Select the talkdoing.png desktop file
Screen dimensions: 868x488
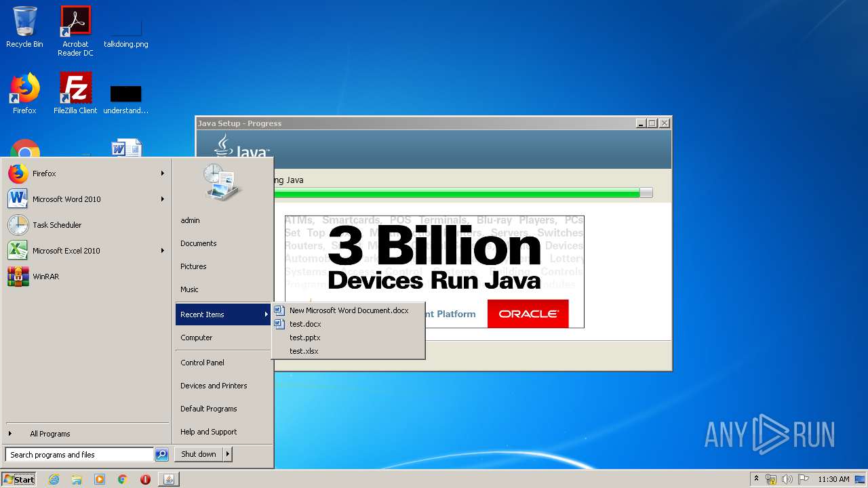click(126, 31)
